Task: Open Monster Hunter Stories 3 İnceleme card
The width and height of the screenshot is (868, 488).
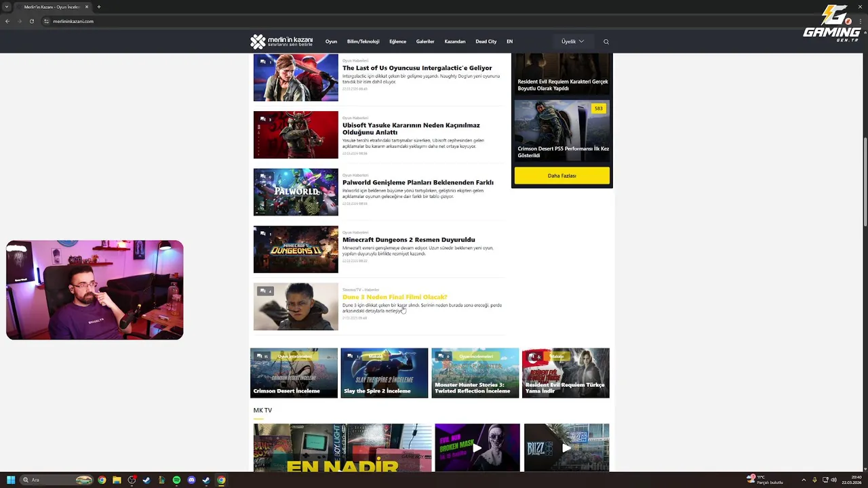Action: (475, 373)
